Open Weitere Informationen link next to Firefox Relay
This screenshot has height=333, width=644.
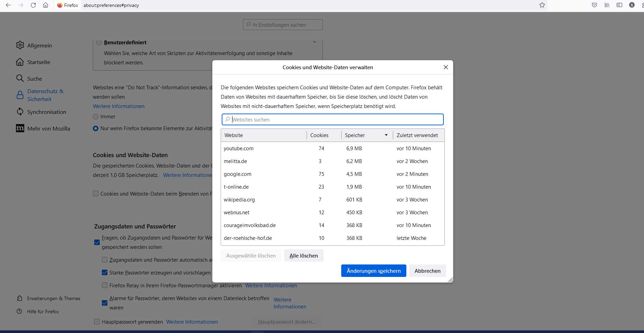(x=271, y=286)
